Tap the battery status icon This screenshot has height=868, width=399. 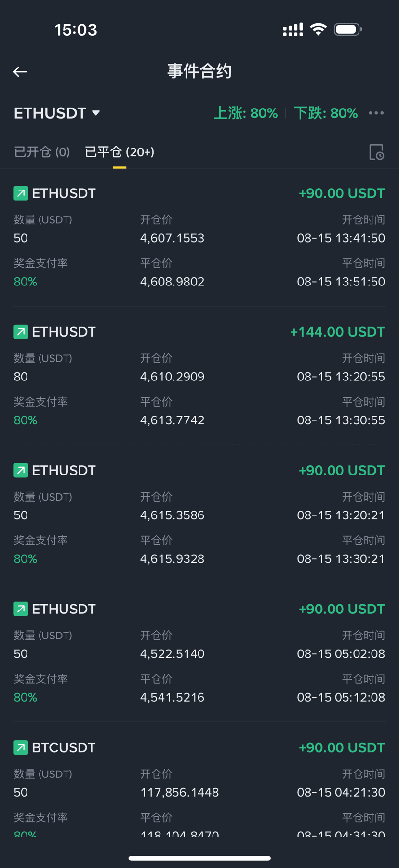[x=348, y=29]
